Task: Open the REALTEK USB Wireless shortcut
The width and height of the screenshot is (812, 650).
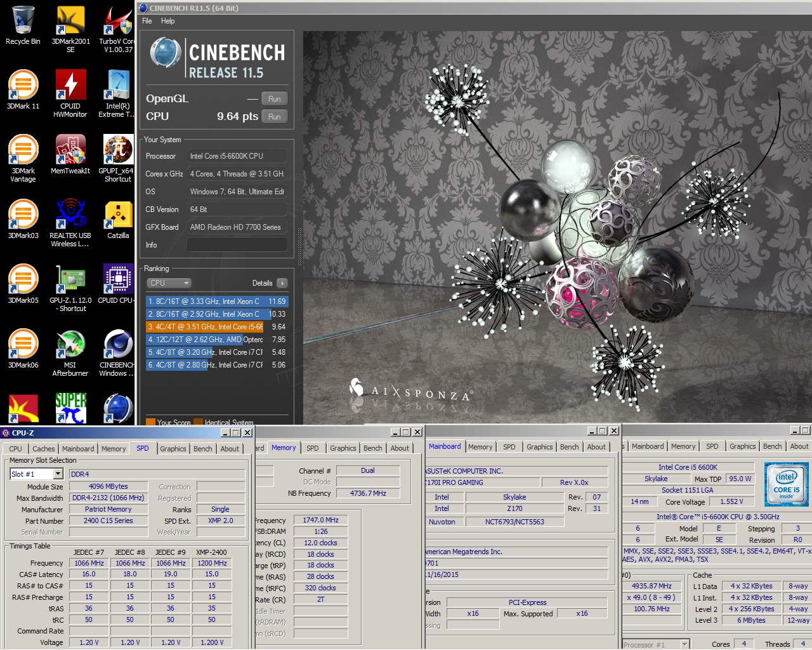Action: [x=70, y=223]
